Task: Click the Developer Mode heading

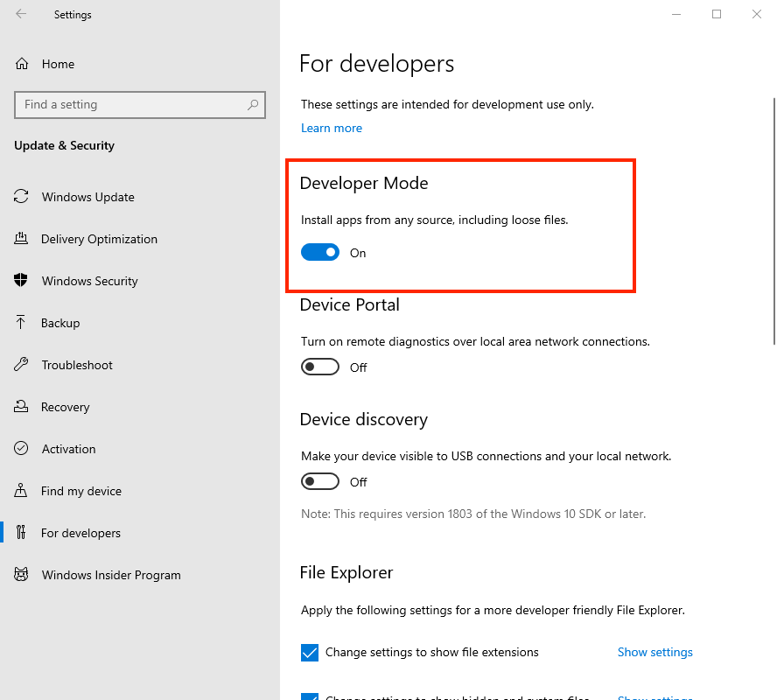Action: [x=364, y=183]
